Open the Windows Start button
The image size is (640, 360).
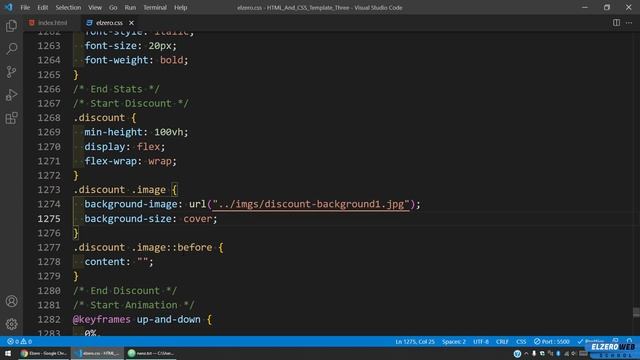click(8, 353)
